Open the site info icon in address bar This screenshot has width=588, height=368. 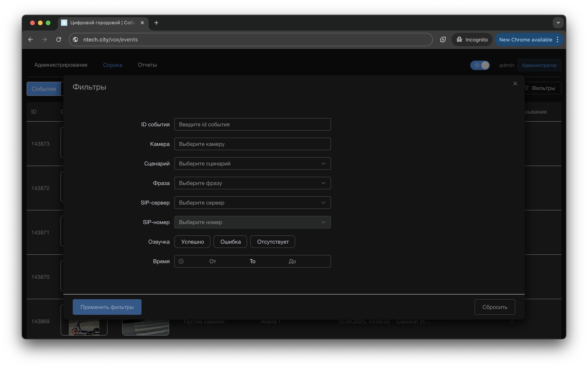(x=76, y=39)
